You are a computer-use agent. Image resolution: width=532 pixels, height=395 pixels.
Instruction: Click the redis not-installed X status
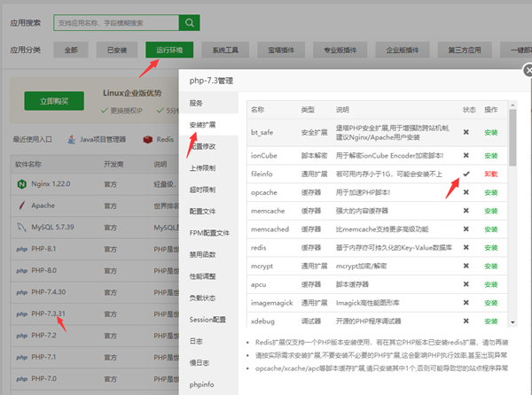click(x=466, y=247)
